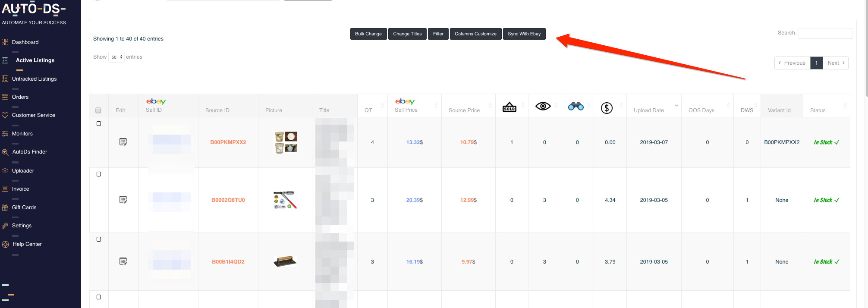Screen dimensions: 868x308
Task: Click the Invoice sidebar icon
Action: pyautogui.click(x=5, y=189)
